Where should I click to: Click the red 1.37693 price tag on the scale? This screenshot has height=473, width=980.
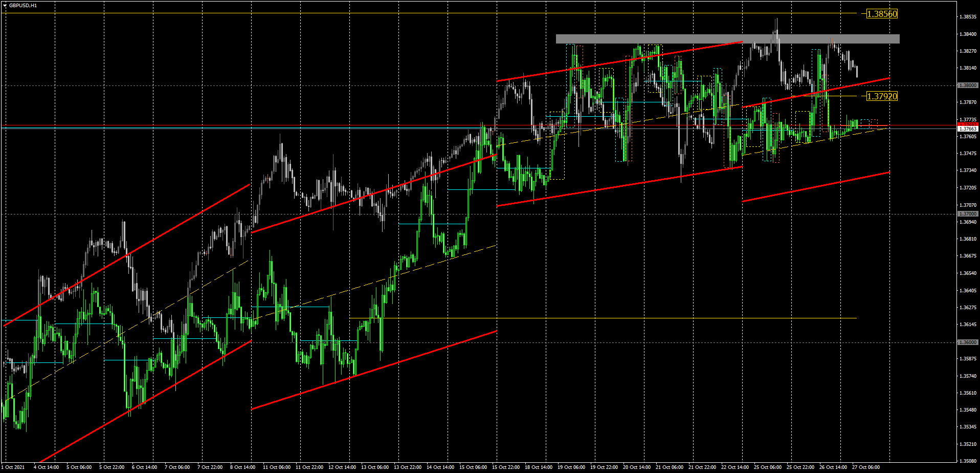968,124
